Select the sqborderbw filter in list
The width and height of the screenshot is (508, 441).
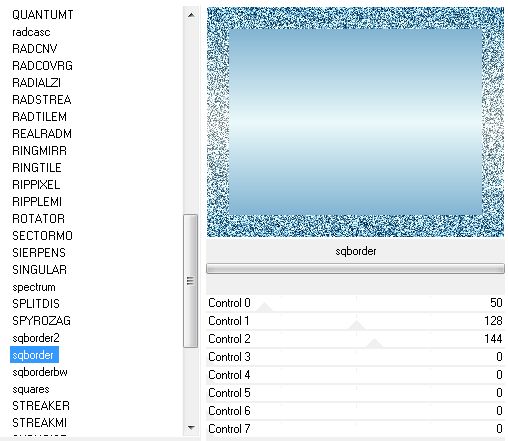pyautogui.click(x=40, y=372)
